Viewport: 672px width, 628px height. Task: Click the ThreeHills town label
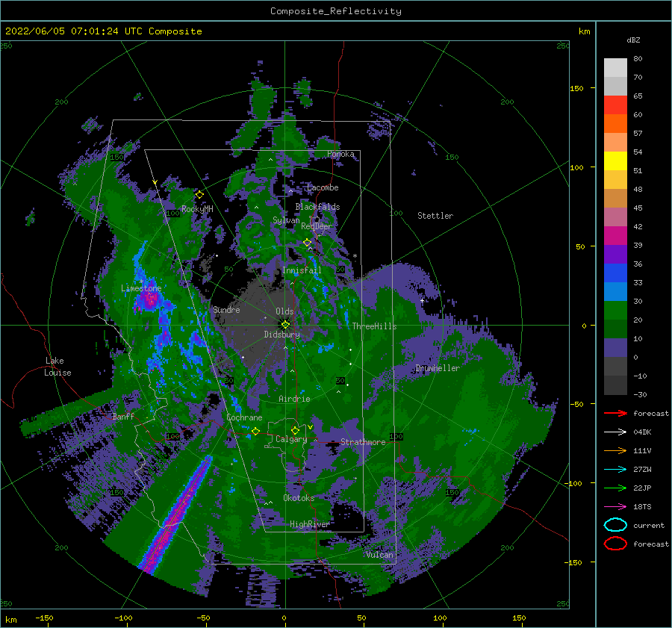click(x=374, y=326)
